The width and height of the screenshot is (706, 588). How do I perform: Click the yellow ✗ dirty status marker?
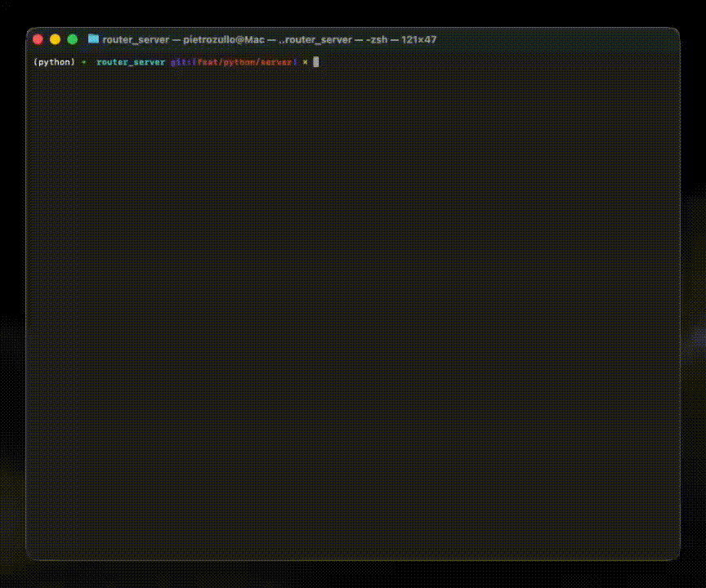pos(305,62)
